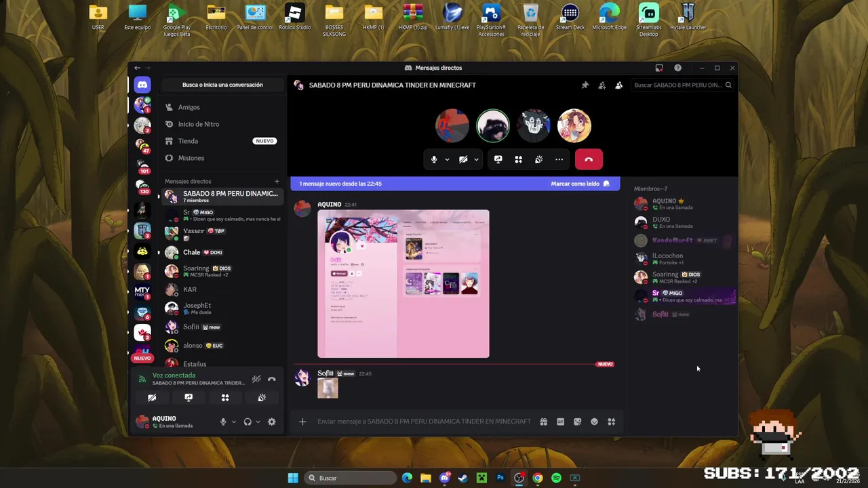The image size is (868, 488).
Task: Open Discord home logo button
Action: (142, 85)
